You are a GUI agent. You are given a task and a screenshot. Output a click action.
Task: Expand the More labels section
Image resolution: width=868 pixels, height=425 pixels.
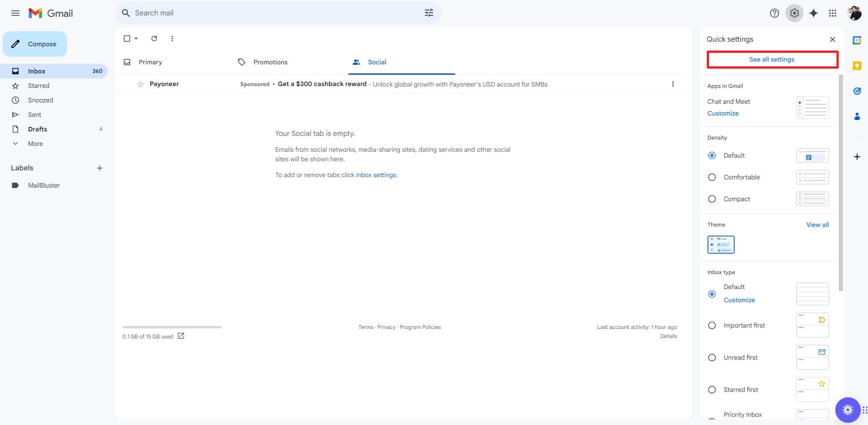[35, 143]
